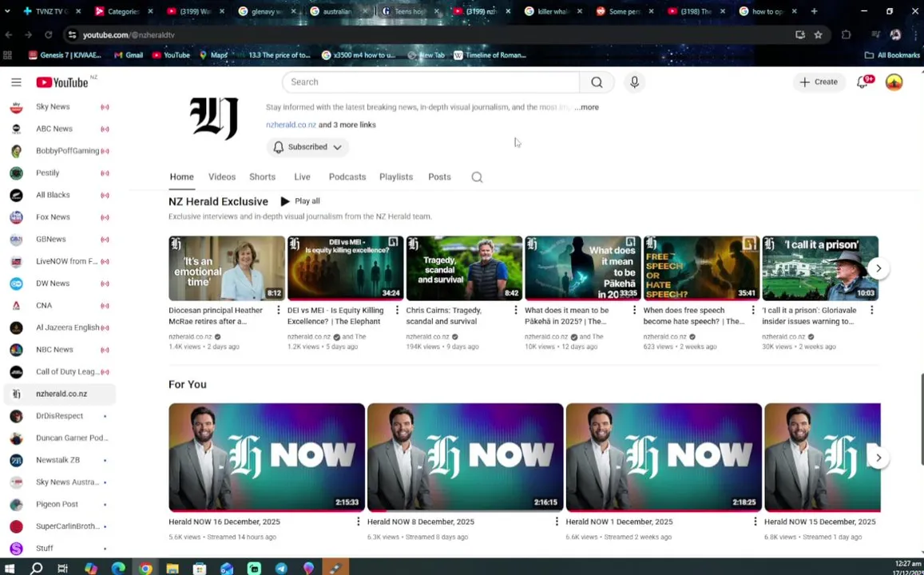Viewport: 924px width, 575px height.
Task: Play Herald NOW 16 December thumbnail
Action: (267, 457)
